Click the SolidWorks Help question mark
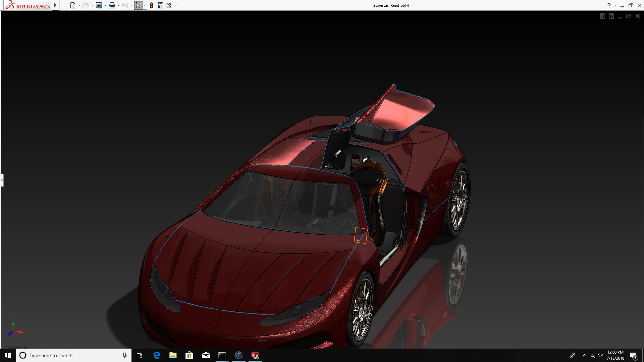Image resolution: width=644 pixels, height=362 pixels. click(609, 5)
